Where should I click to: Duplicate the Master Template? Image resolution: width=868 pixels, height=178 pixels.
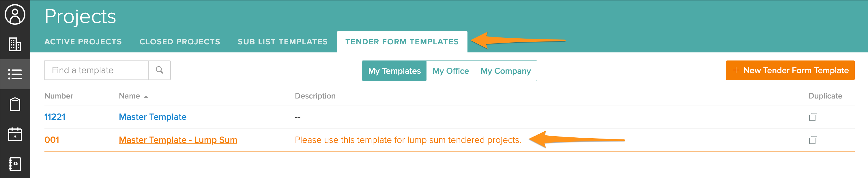click(814, 117)
